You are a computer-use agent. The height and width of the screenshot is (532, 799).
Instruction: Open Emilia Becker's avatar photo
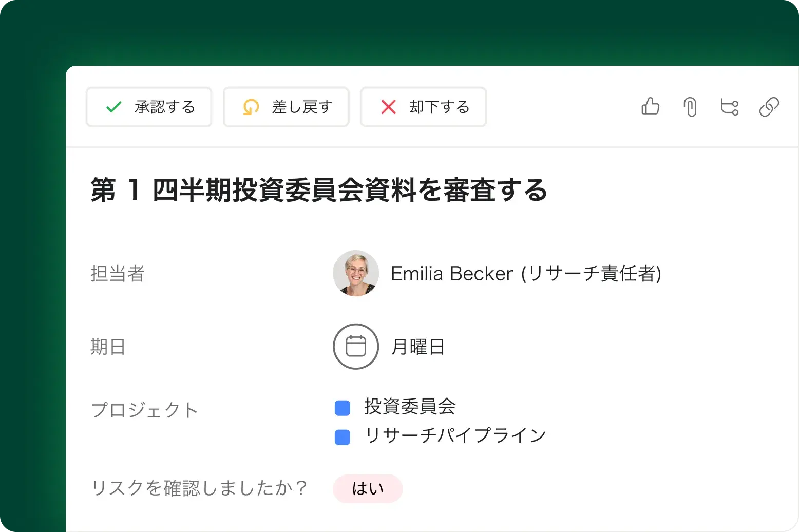click(x=356, y=273)
